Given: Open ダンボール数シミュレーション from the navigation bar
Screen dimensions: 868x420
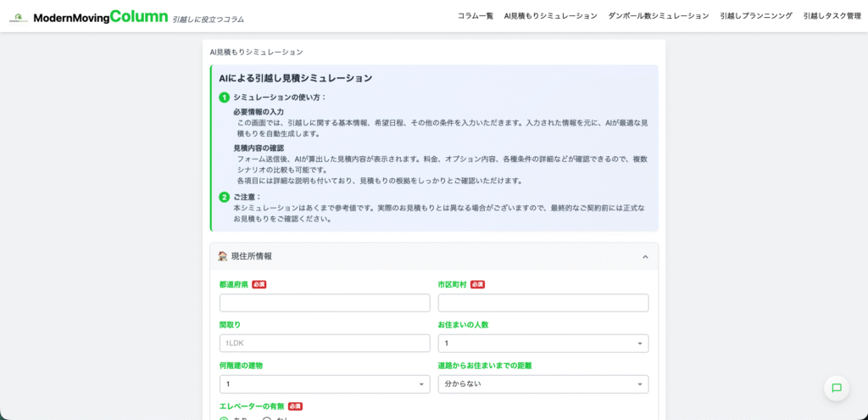Looking at the screenshot, I should pyautogui.click(x=658, y=16).
